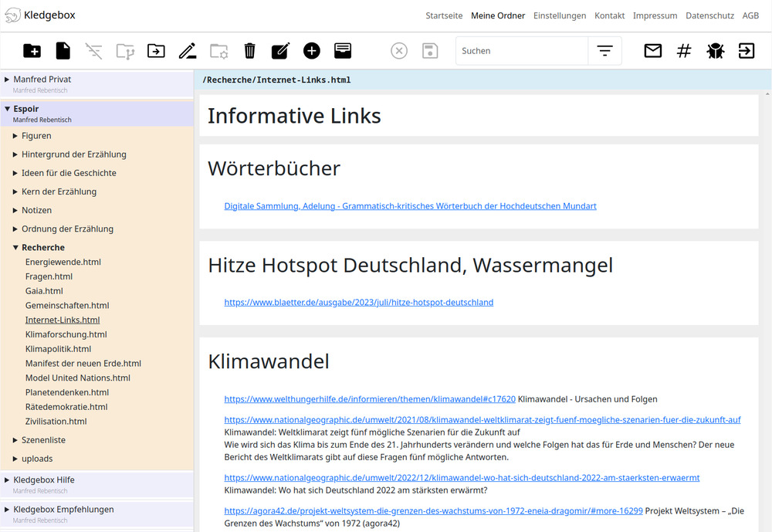Open Manifest der neuen Erde.html

[83, 364]
